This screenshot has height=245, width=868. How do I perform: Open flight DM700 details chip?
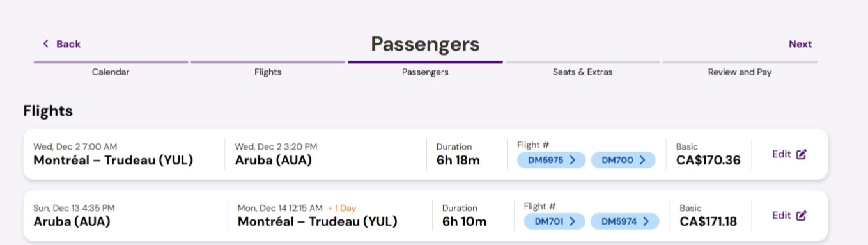point(623,160)
